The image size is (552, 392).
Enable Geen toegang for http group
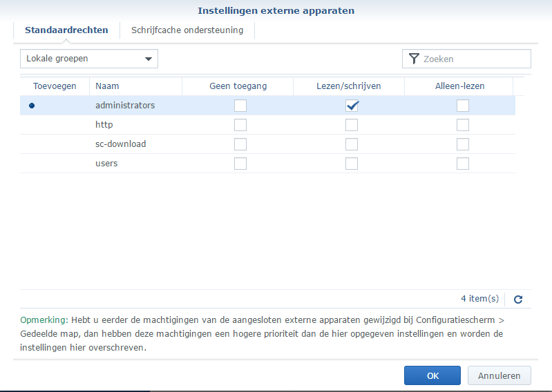click(x=240, y=125)
